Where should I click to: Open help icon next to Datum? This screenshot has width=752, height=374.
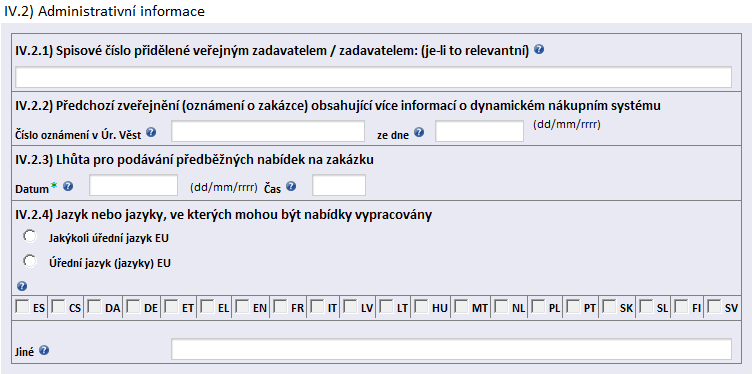pyautogui.click(x=68, y=187)
